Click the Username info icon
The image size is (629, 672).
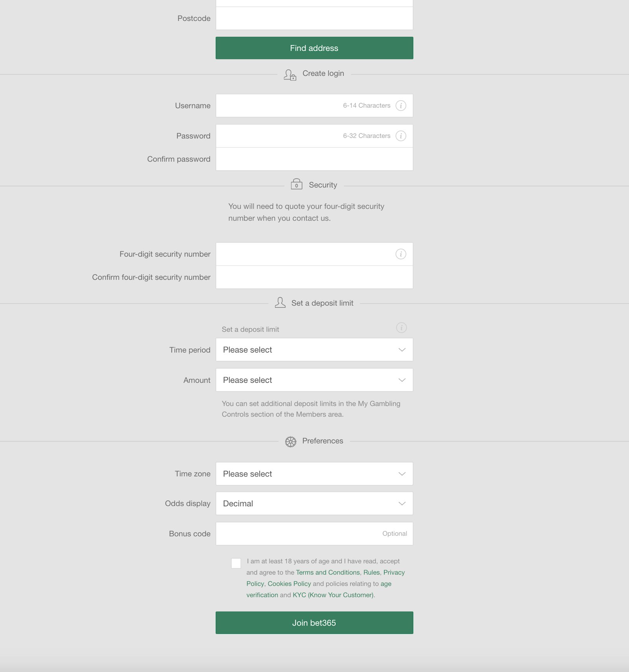[401, 105]
